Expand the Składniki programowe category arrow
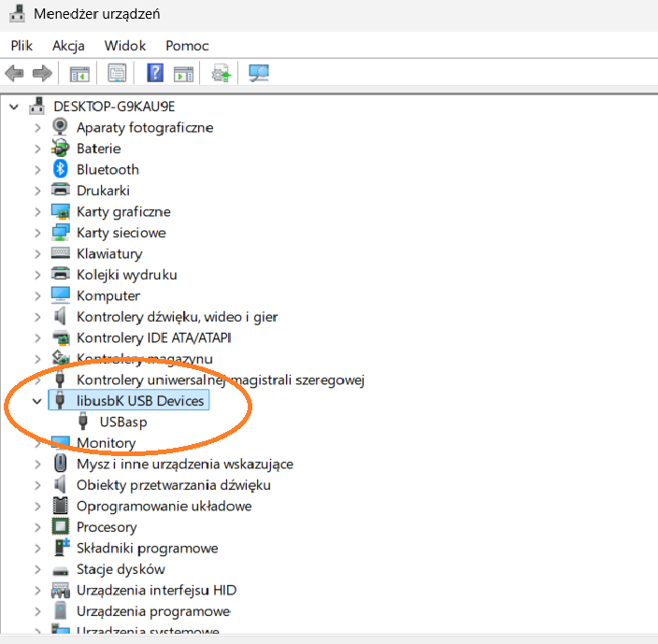Screen dimensions: 658x644 tap(37, 548)
